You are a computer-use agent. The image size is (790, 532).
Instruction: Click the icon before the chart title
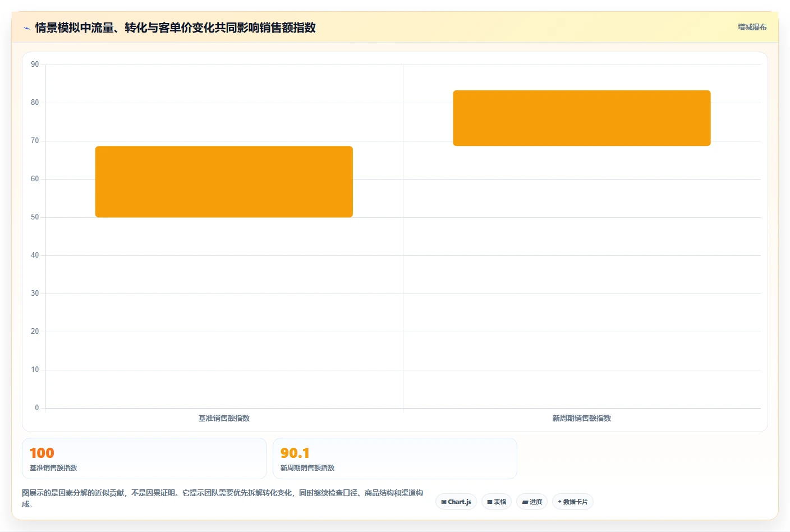[26, 28]
